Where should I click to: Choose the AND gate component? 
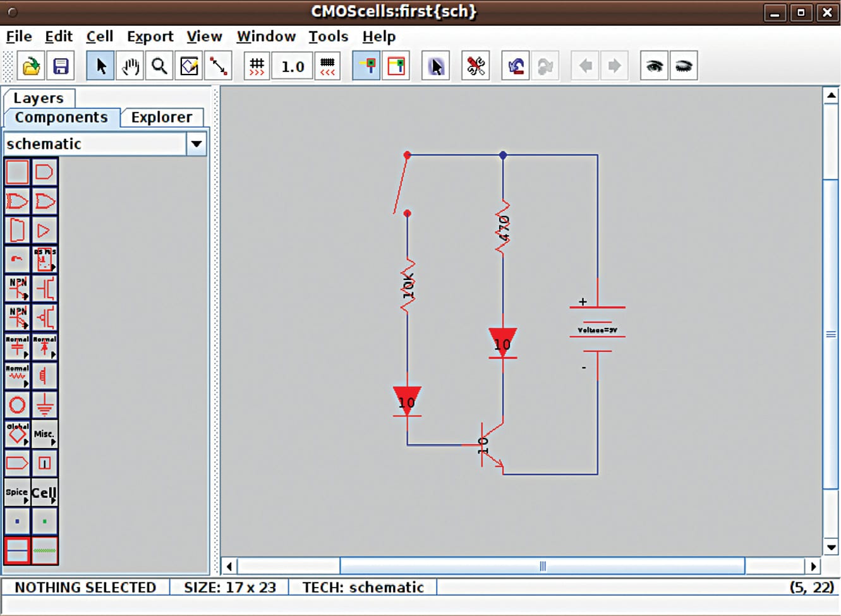[x=44, y=172]
